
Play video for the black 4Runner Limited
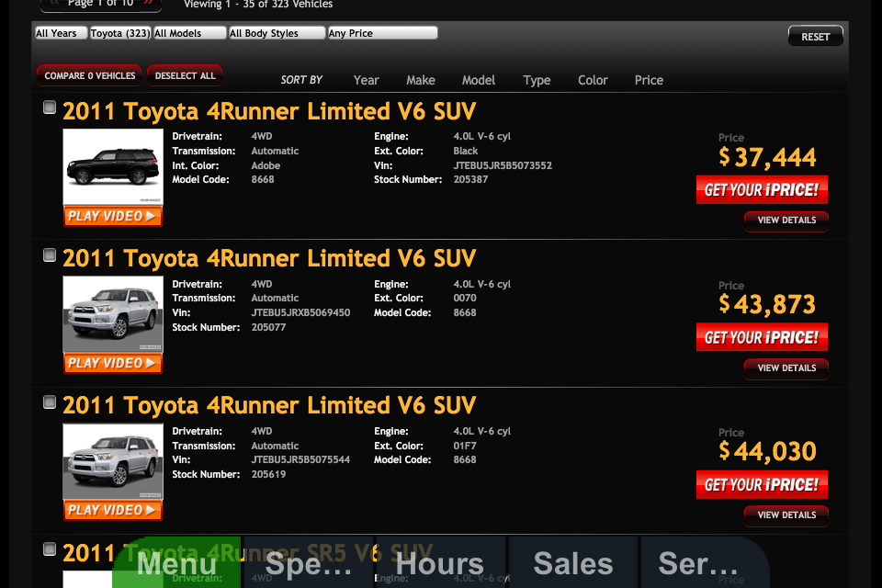pos(113,216)
